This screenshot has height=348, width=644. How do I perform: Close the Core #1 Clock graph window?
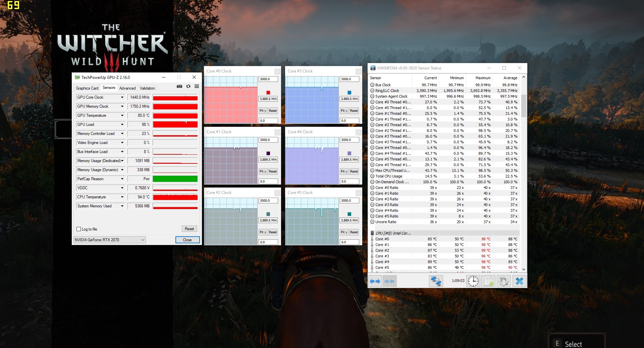277,132
